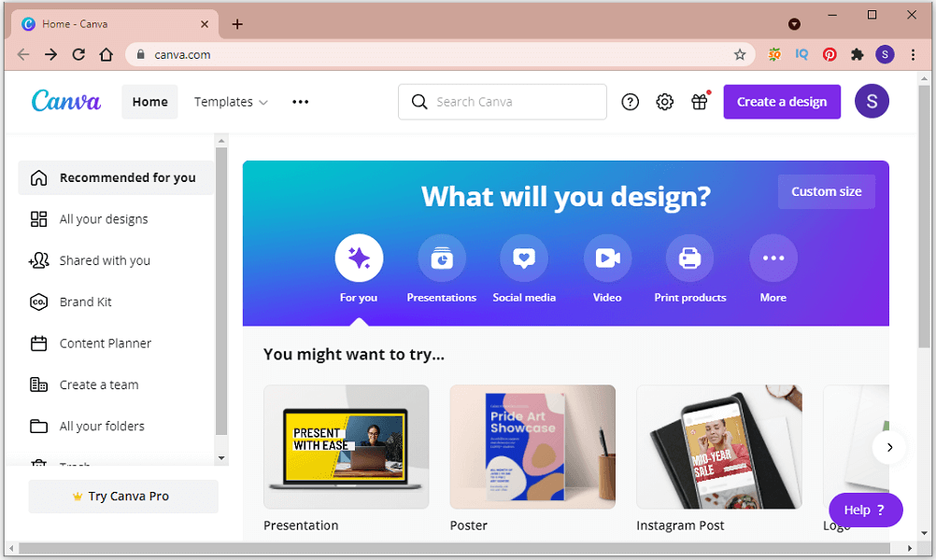Open the More design categories icon

tap(773, 258)
